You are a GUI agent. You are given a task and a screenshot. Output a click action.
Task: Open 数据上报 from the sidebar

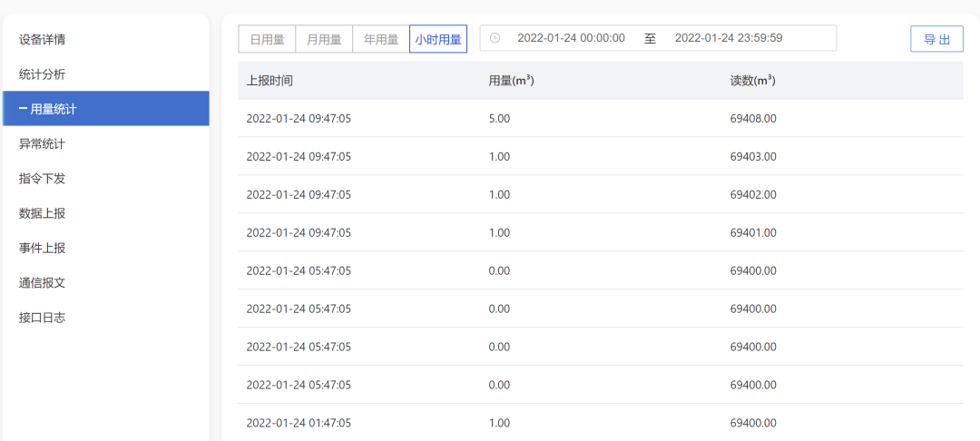(x=42, y=213)
